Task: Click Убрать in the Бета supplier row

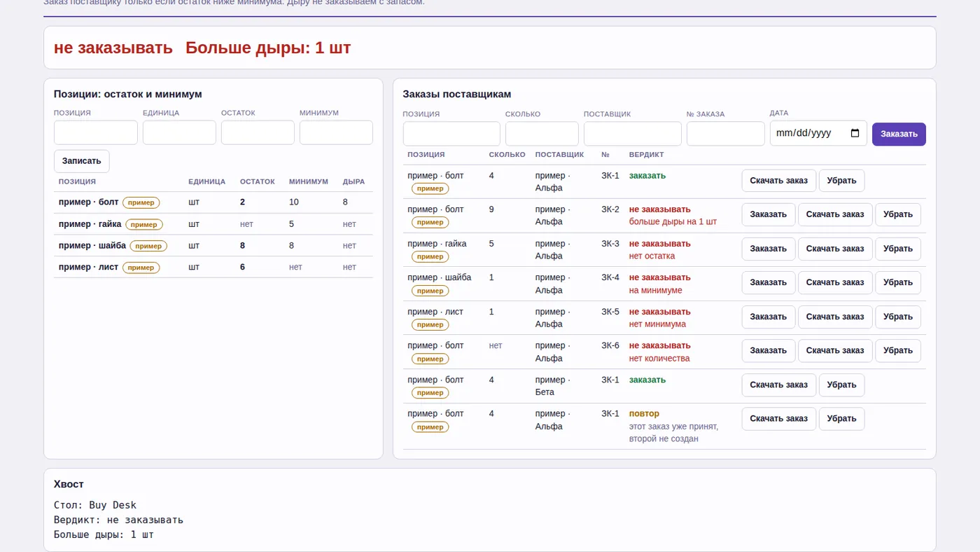Action: pyautogui.click(x=842, y=385)
